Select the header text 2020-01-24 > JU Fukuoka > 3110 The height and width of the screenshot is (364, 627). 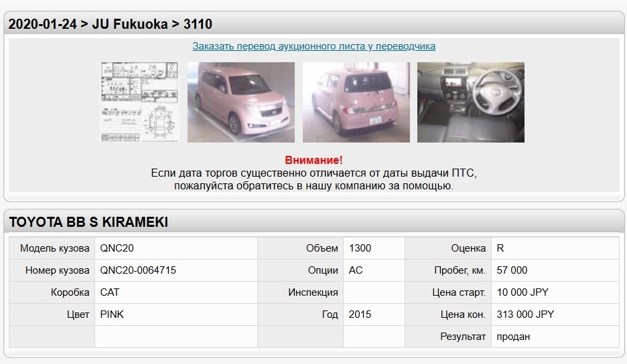111,24
